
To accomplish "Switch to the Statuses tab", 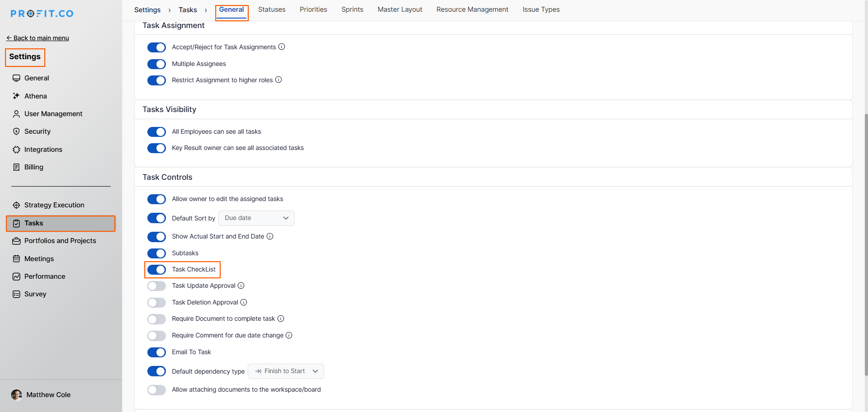I will 272,9.
